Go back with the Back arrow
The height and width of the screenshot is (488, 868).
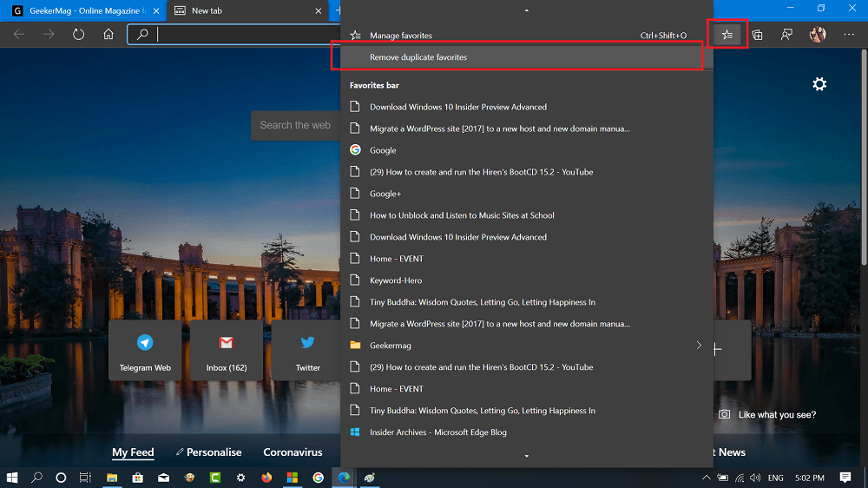(19, 35)
